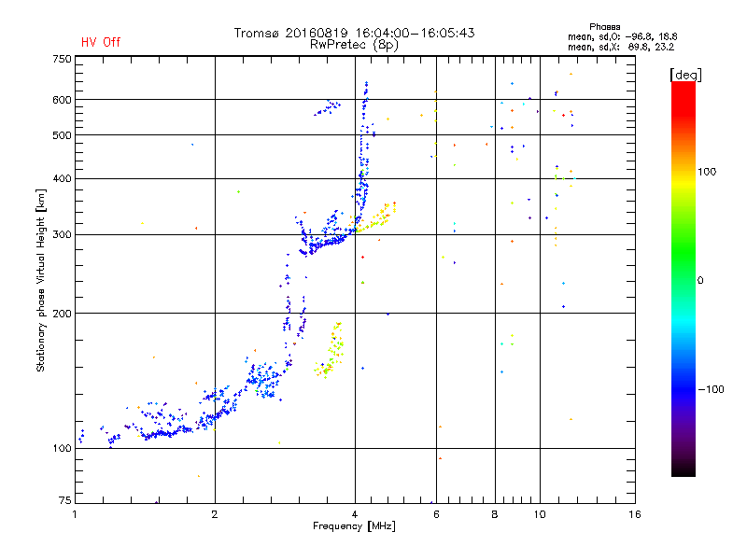
Task: Click the red 'HV Off' label
Action: 101,42
